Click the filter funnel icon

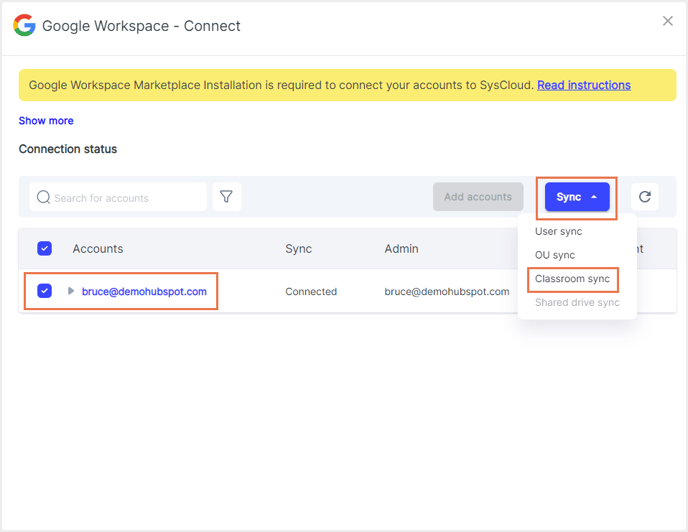pyautogui.click(x=226, y=197)
